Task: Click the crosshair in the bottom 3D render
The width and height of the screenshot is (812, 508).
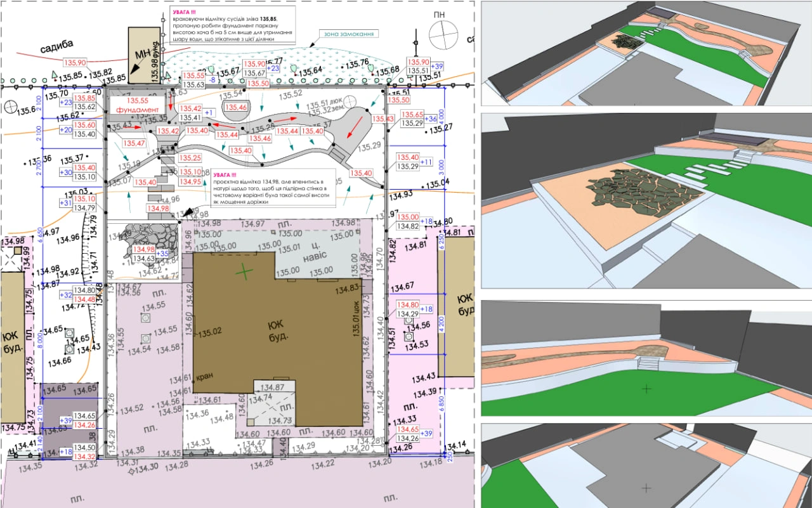Action: [x=646, y=488]
